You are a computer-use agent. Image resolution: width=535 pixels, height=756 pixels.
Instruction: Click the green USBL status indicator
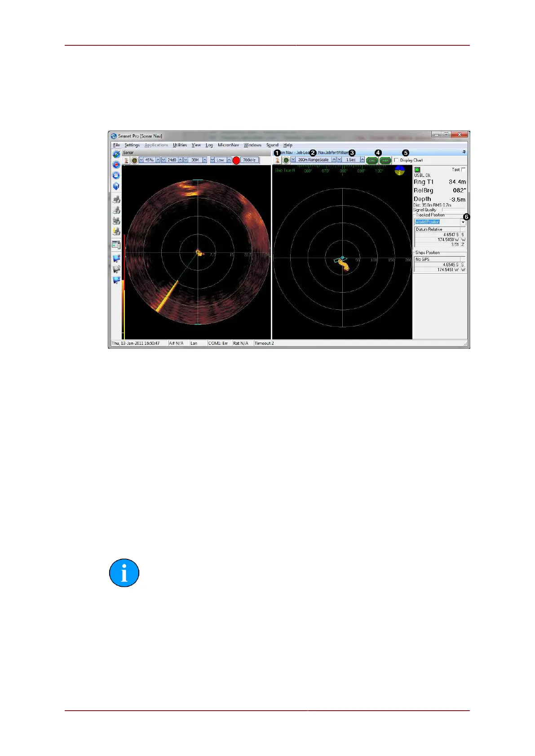tap(417, 170)
